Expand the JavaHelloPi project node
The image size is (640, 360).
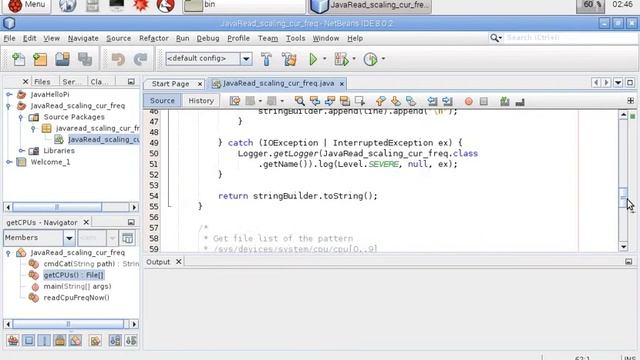pos(9,94)
